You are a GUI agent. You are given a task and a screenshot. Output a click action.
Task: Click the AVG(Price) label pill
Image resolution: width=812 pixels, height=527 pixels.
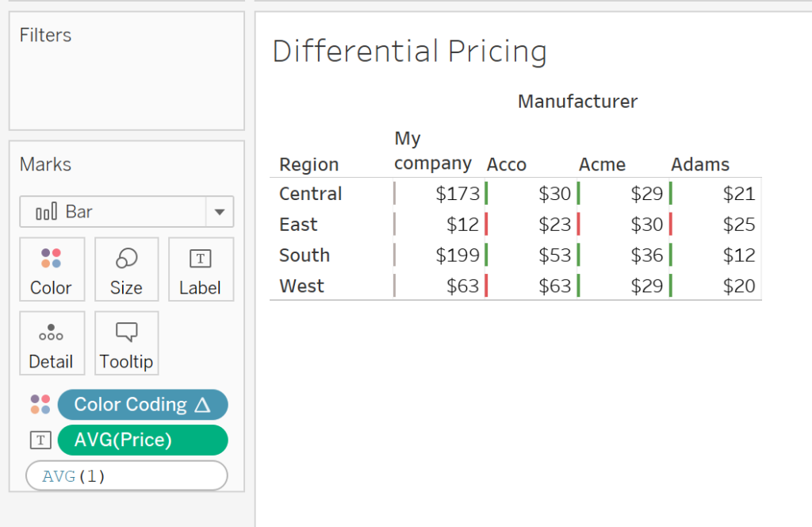(x=143, y=440)
